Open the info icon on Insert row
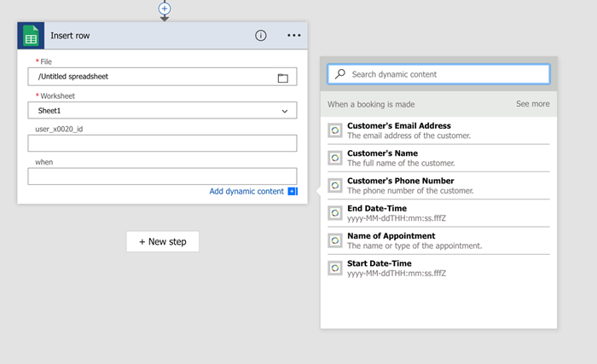 click(x=261, y=36)
